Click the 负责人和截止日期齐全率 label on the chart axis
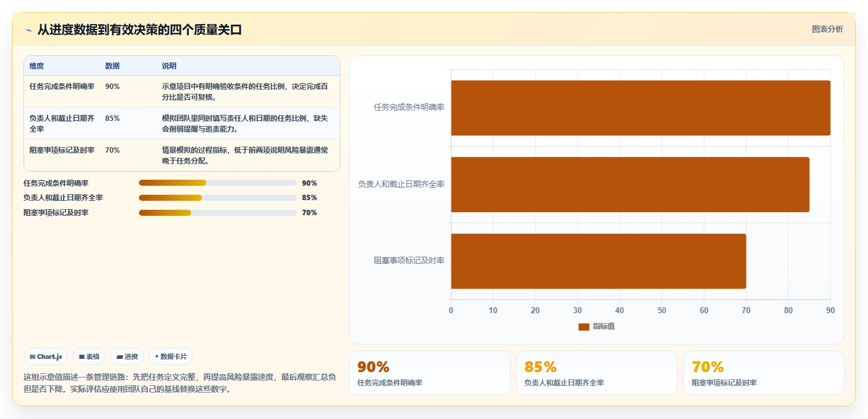This screenshot has width=868, height=419. point(402,185)
